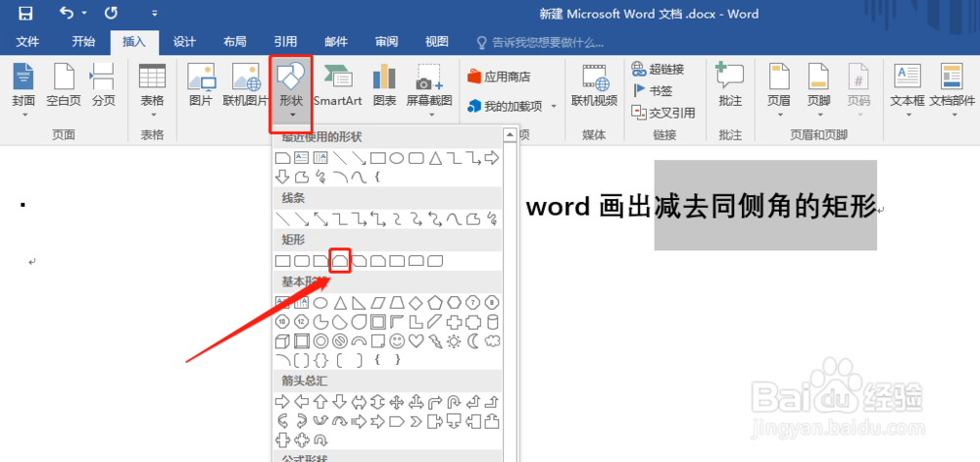Select the straight line under 线条 section
980x462 pixels.
click(283, 219)
